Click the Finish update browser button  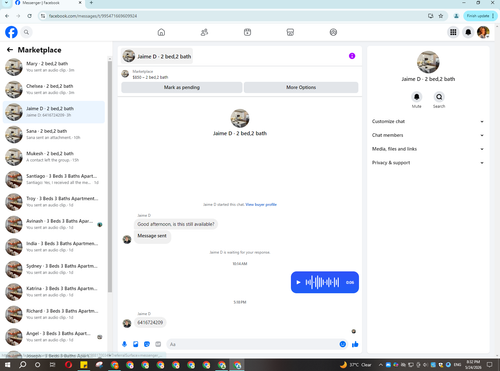point(480,16)
